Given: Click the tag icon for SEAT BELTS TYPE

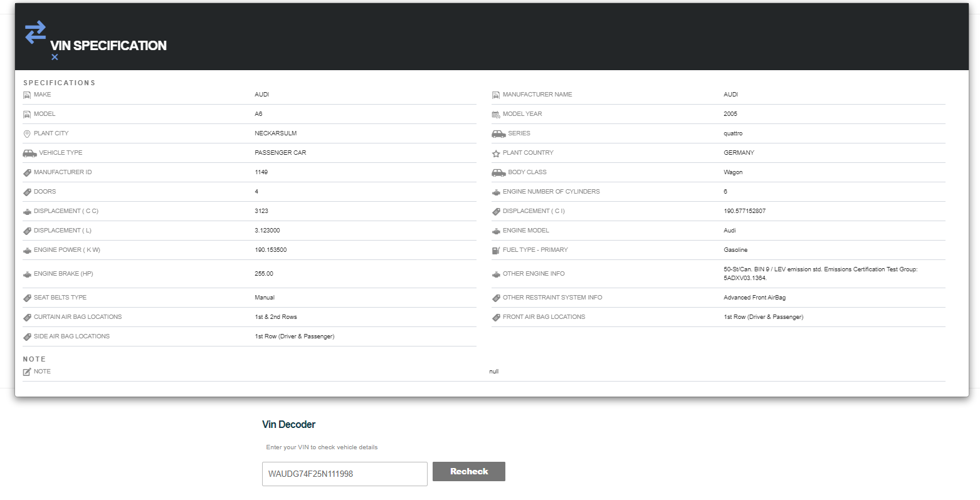Looking at the screenshot, I should 27,298.
